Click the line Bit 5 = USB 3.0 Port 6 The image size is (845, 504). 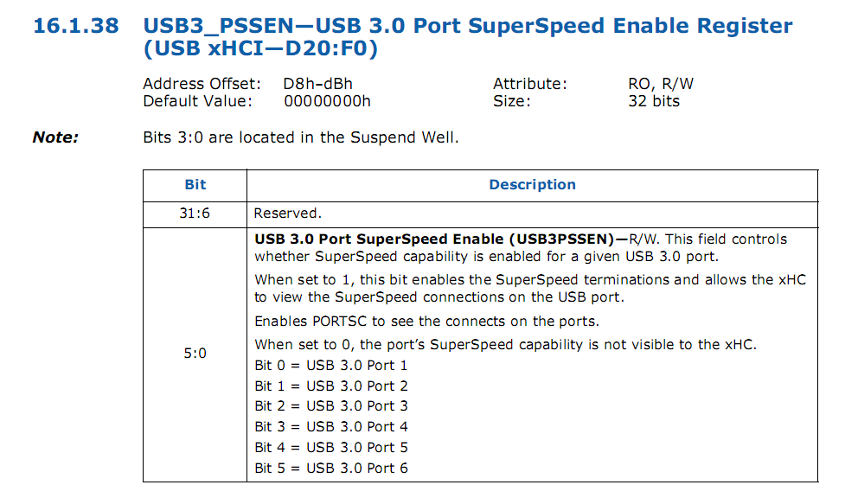tap(331, 469)
